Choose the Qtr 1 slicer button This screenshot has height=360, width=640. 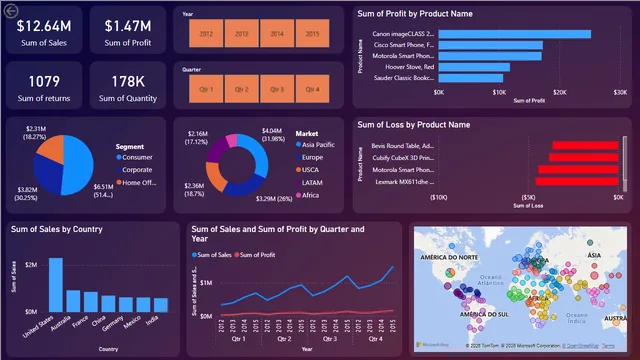(x=206, y=89)
